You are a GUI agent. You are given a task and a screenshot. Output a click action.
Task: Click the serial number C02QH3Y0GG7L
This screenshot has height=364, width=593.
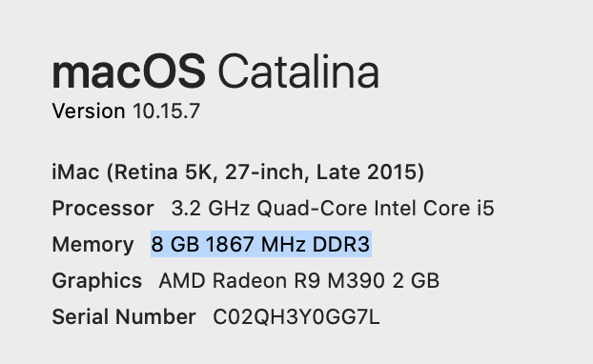(x=296, y=316)
